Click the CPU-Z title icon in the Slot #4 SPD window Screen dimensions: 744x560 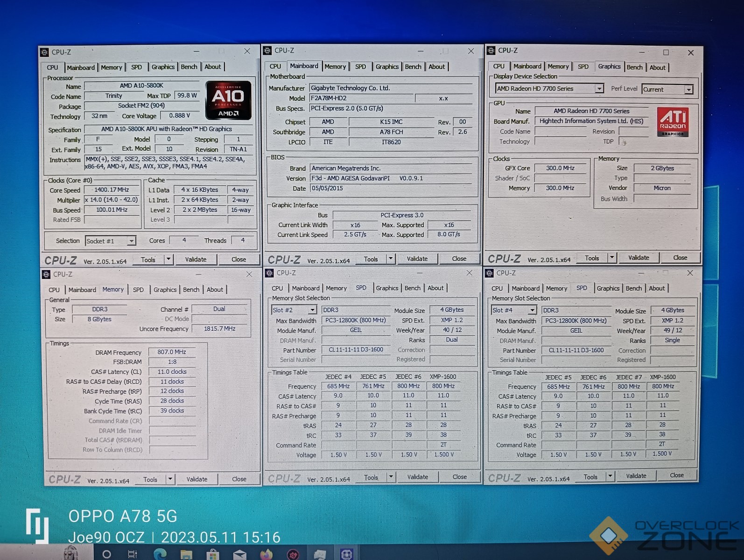pyautogui.click(x=490, y=273)
